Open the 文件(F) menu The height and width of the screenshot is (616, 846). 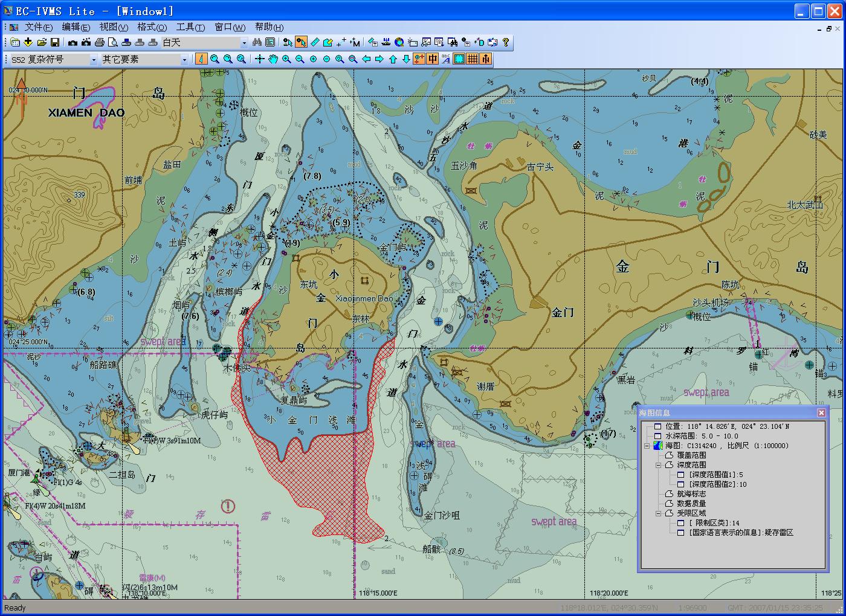38,27
